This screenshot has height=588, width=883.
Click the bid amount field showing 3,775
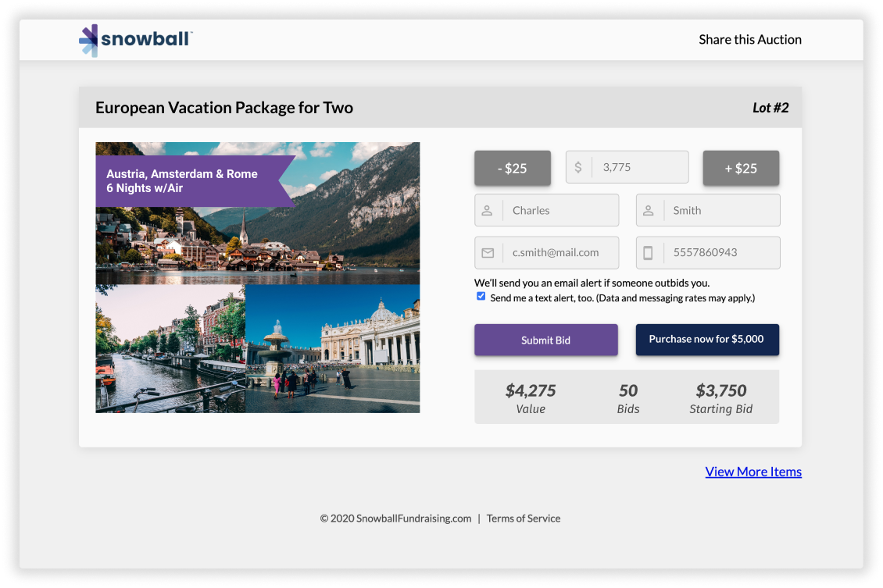(627, 167)
